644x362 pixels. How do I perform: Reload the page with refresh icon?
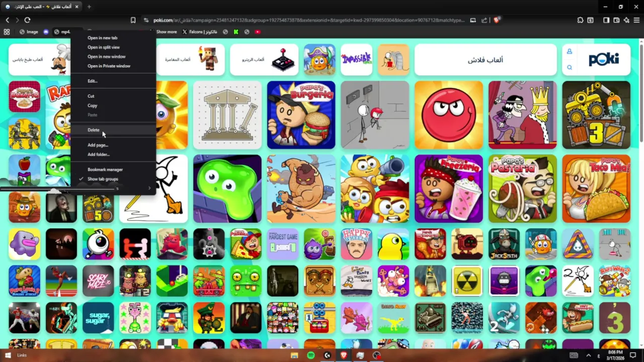[27, 20]
